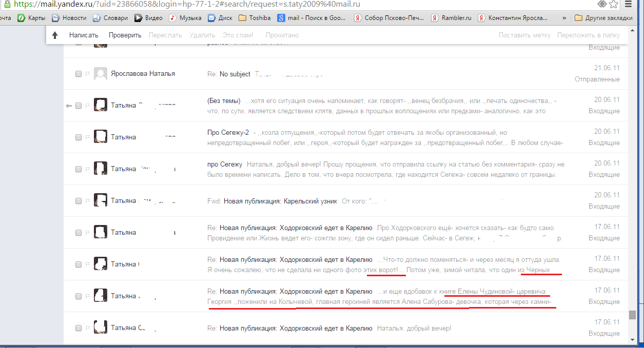This screenshot has width=644, height=348.
Task: Tick checkbox for Елены Чудиновой message
Action: point(79,296)
